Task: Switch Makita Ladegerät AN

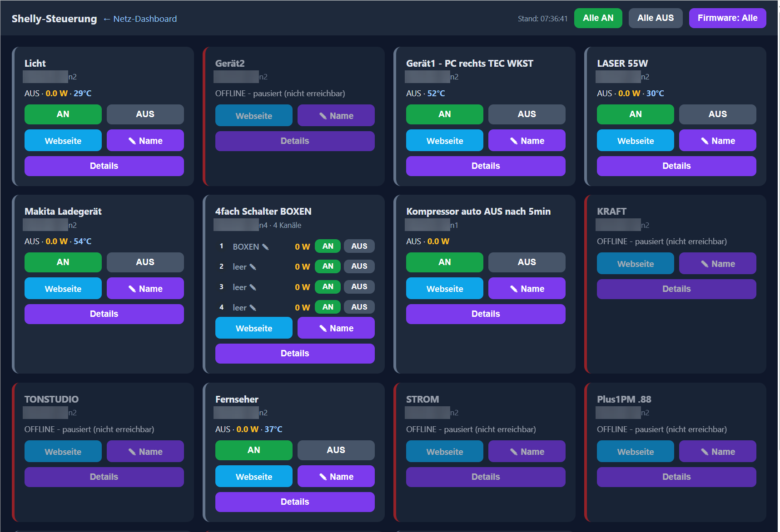Action: (63, 262)
